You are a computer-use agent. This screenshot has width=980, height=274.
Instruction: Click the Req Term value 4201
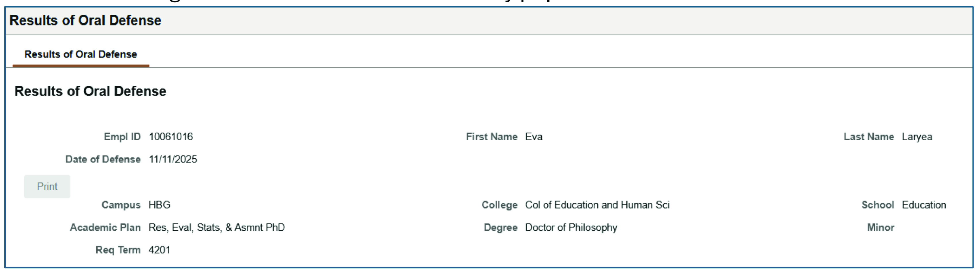click(159, 250)
